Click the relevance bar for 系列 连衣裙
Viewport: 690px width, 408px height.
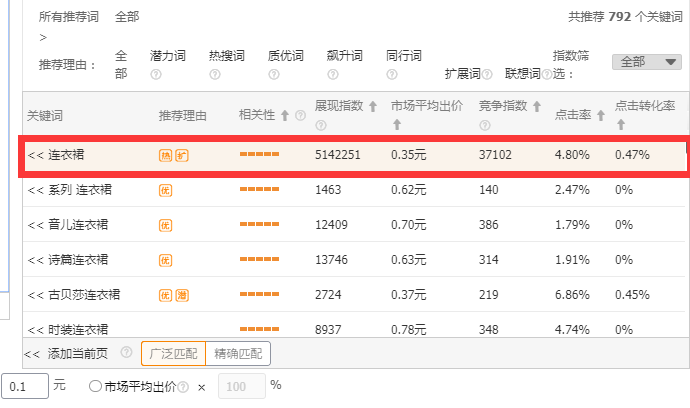click(259, 190)
